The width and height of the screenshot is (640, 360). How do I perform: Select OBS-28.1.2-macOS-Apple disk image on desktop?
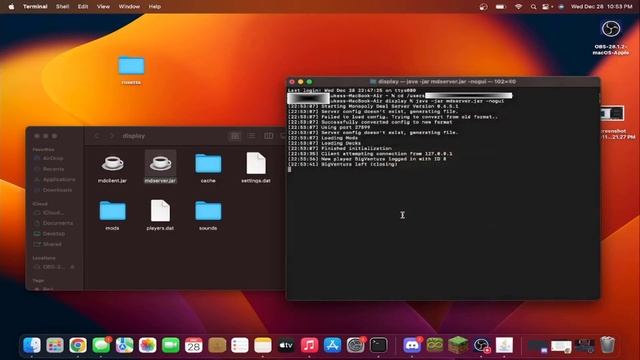tap(611, 38)
